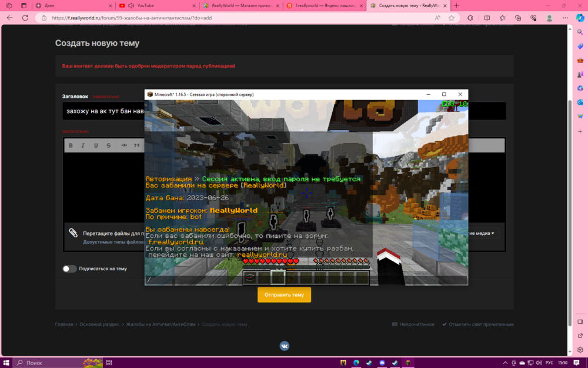Open the Tools briefcase icon in sidebar
This screenshot has height=368, width=588.
(580, 60)
